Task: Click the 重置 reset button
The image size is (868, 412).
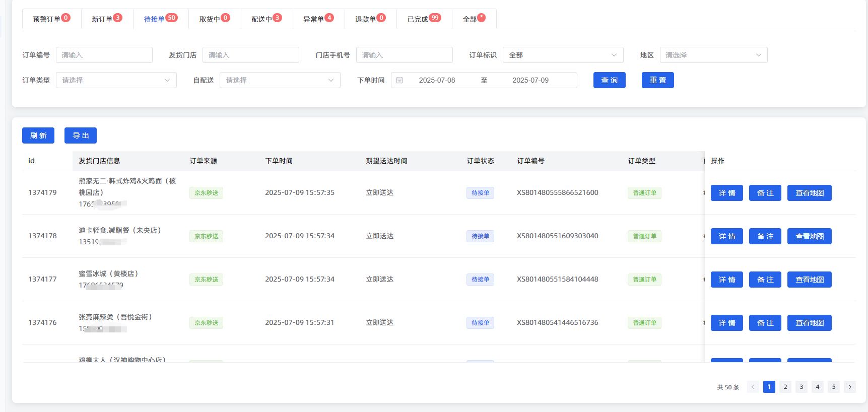Action: click(x=658, y=80)
